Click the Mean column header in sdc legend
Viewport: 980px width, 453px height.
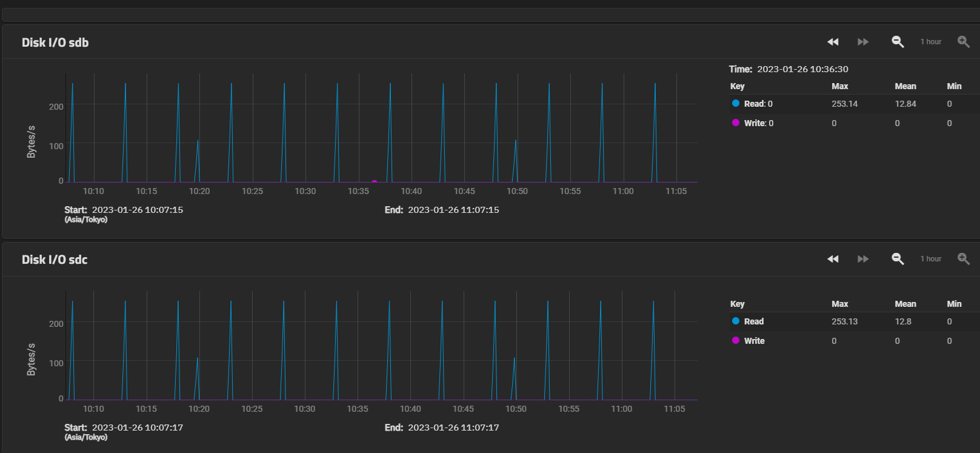[905, 304]
